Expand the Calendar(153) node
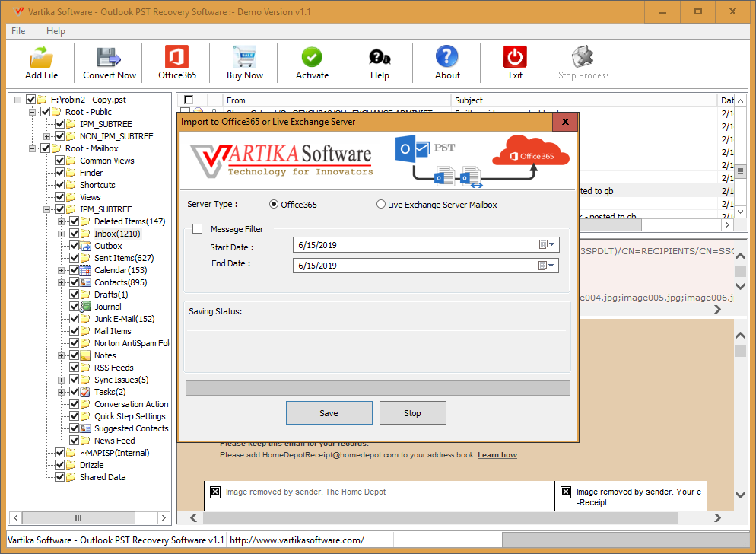Screen dimensions: 756x554 62,270
